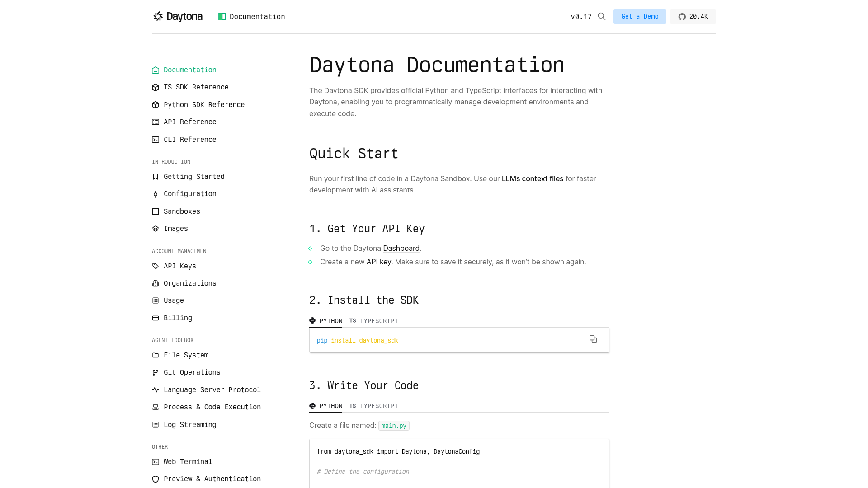
Task: Click the bookmark icon beside Getting Started
Action: (x=156, y=177)
